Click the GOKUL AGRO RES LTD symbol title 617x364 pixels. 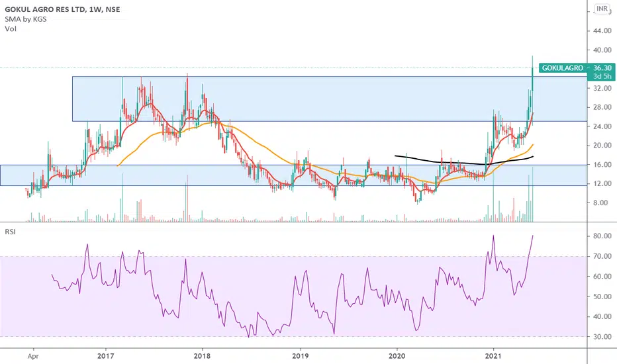point(62,9)
